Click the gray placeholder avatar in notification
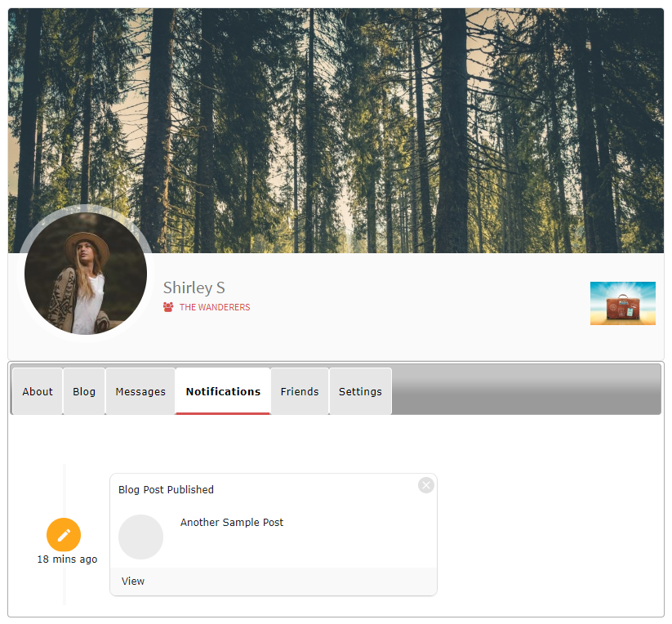The width and height of the screenshot is (672, 624). [x=140, y=537]
